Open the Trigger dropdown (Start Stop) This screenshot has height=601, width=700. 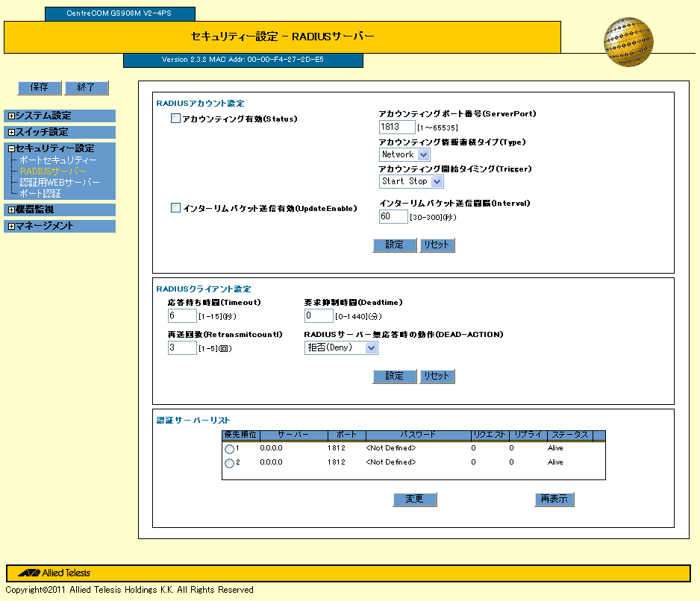click(411, 182)
